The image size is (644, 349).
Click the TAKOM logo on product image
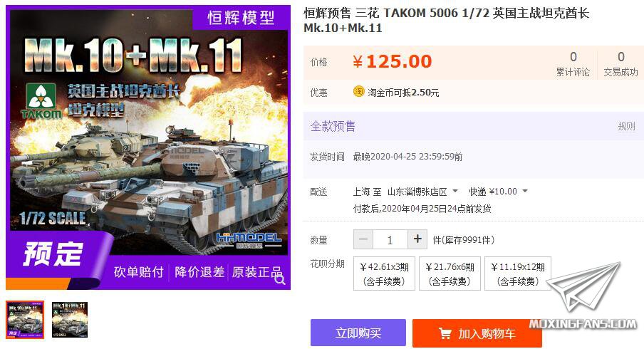[41, 101]
